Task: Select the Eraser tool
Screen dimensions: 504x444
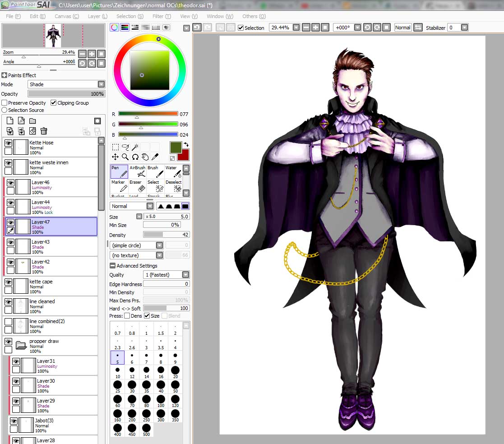Action: [x=138, y=186]
